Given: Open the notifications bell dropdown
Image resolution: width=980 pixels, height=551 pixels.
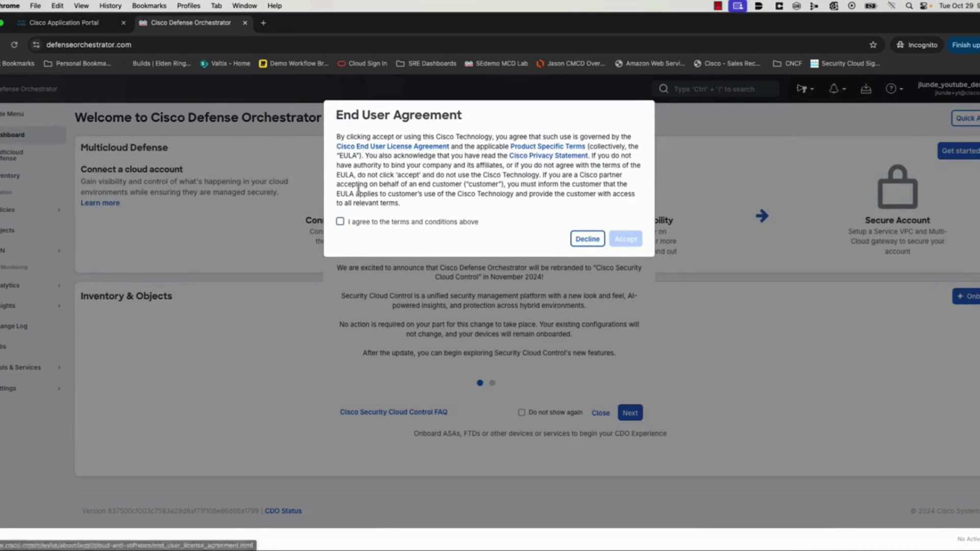Looking at the screenshot, I should (837, 89).
